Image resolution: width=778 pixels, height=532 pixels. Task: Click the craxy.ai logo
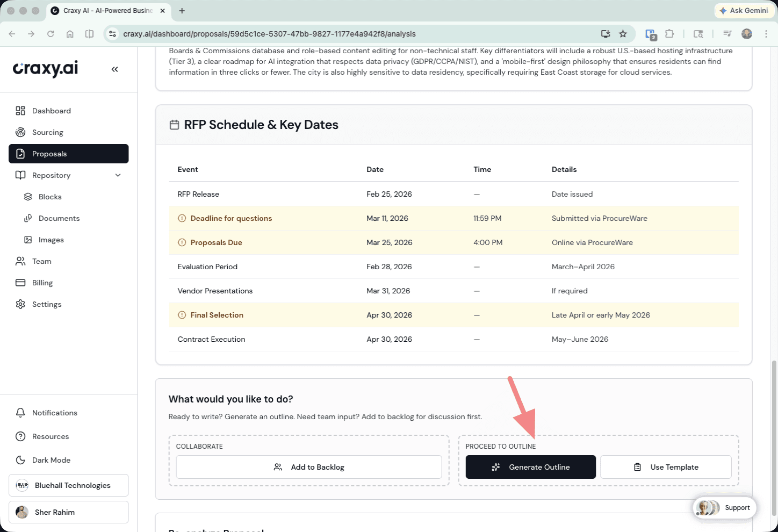click(x=46, y=69)
